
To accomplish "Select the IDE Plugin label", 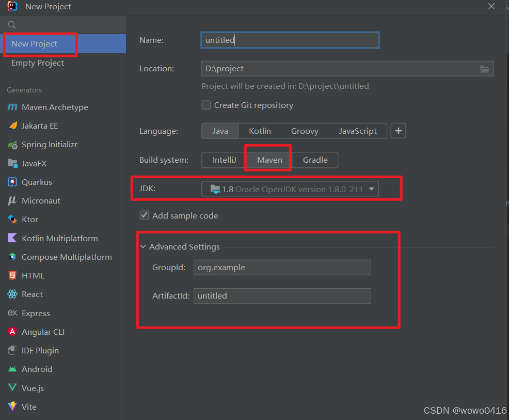I will point(40,350).
